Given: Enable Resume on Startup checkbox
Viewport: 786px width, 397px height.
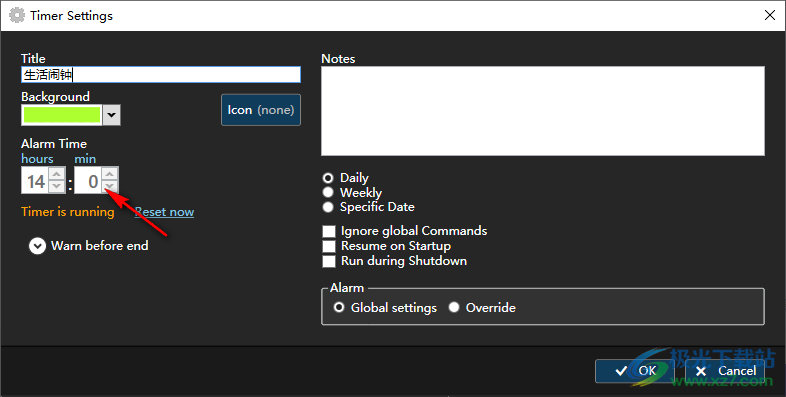Looking at the screenshot, I should coord(329,246).
